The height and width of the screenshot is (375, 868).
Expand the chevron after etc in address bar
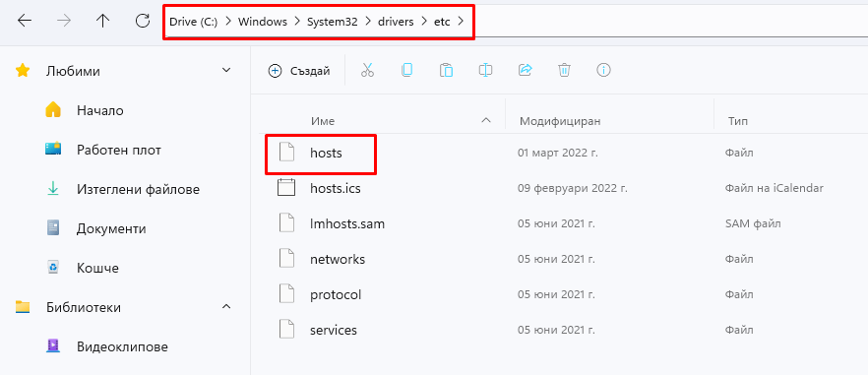point(462,22)
